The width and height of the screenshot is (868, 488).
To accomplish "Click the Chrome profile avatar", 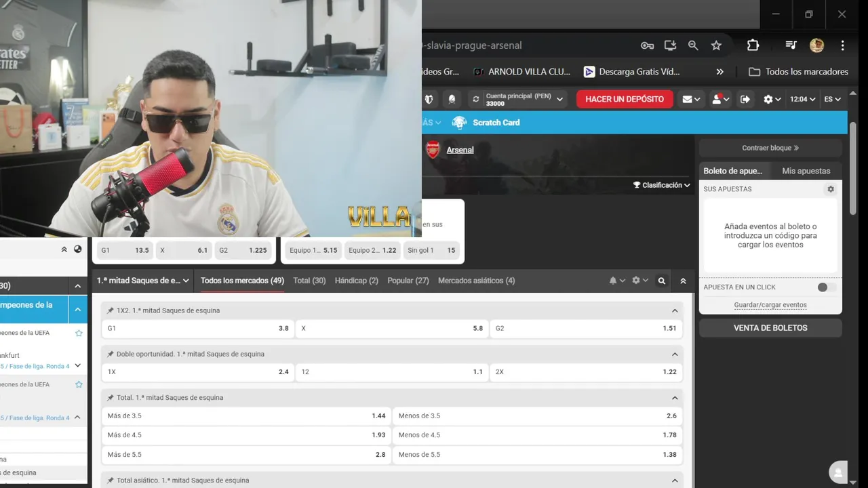I will pos(816,45).
